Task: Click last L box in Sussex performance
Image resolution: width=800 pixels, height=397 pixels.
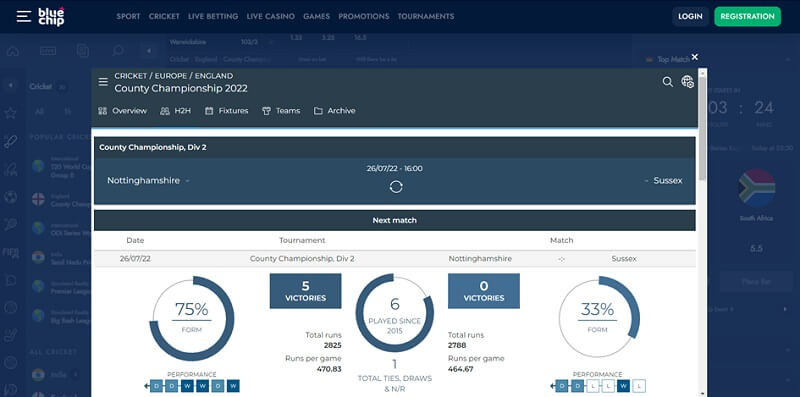Action: click(x=640, y=386)
